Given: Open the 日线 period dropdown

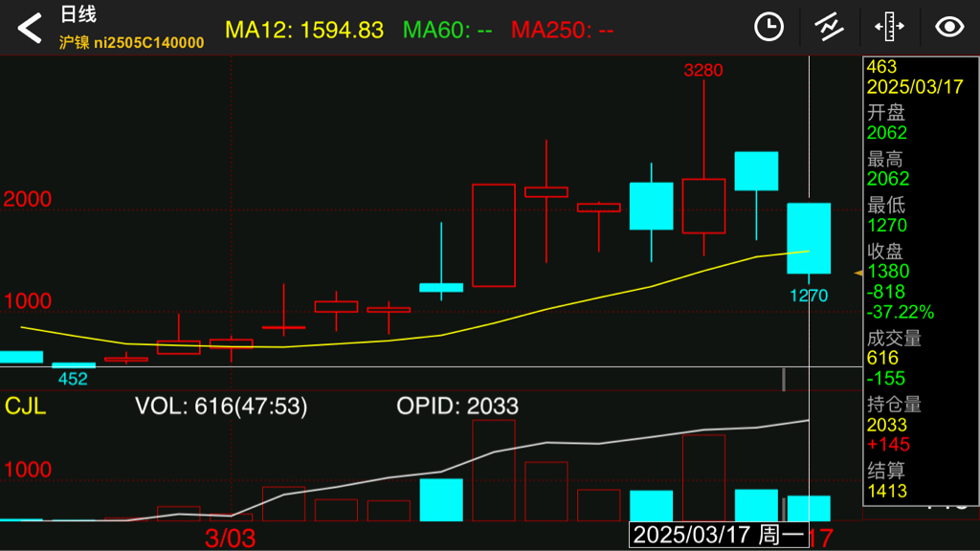Looking at the screenshot, I should (x=78, y=14).
